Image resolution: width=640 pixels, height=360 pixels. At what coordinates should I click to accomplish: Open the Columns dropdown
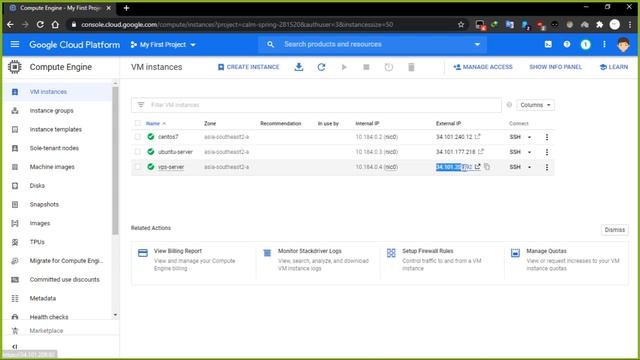point(535,105)
